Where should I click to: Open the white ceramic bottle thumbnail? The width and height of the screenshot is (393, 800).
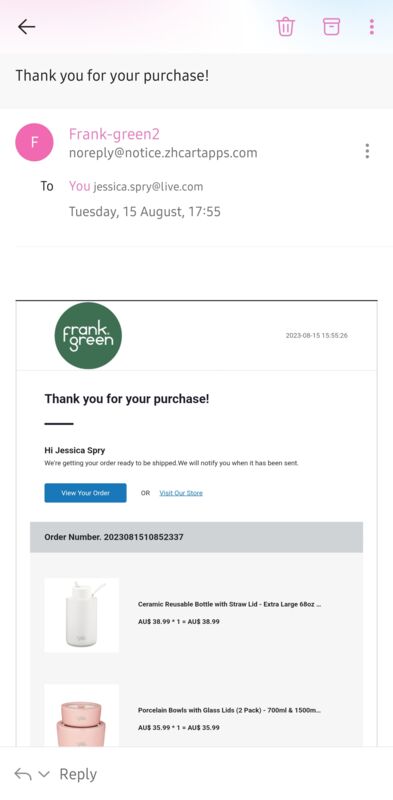[x=82, y=615]
